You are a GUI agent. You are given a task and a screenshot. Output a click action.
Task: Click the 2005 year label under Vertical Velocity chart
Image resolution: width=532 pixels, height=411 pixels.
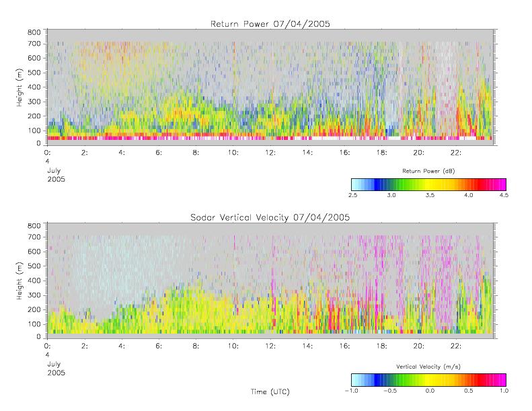pyautogui.click(x=56, y=373)
